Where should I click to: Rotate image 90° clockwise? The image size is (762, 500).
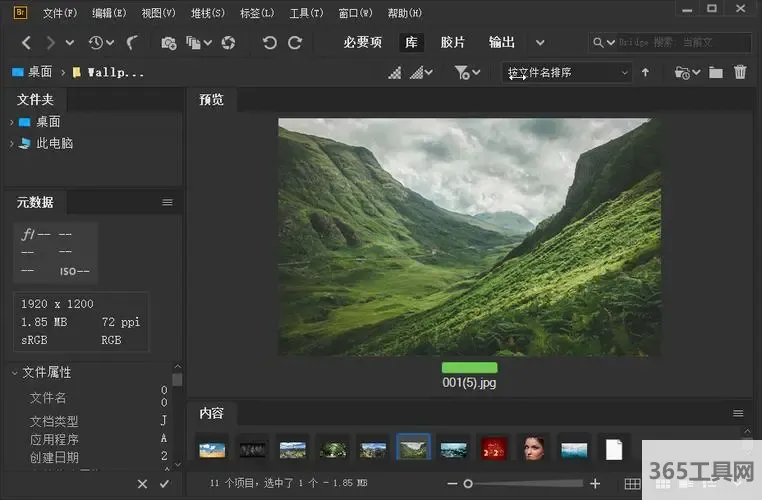click(295, 43)
